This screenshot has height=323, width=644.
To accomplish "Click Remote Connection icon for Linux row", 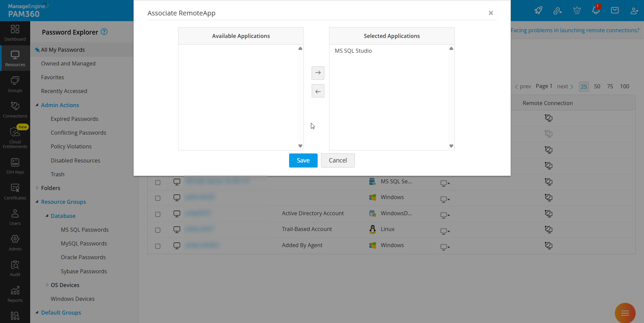I will coord(548,229).
